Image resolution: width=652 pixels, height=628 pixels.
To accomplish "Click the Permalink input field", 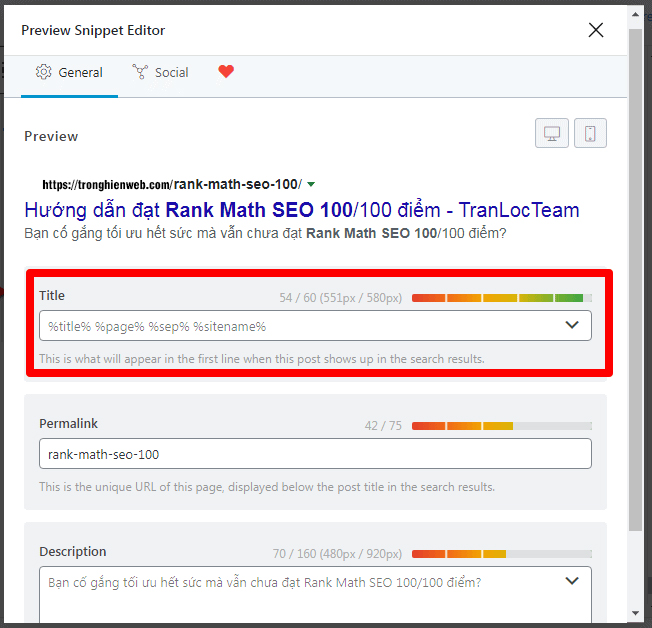I will [315, 454].
